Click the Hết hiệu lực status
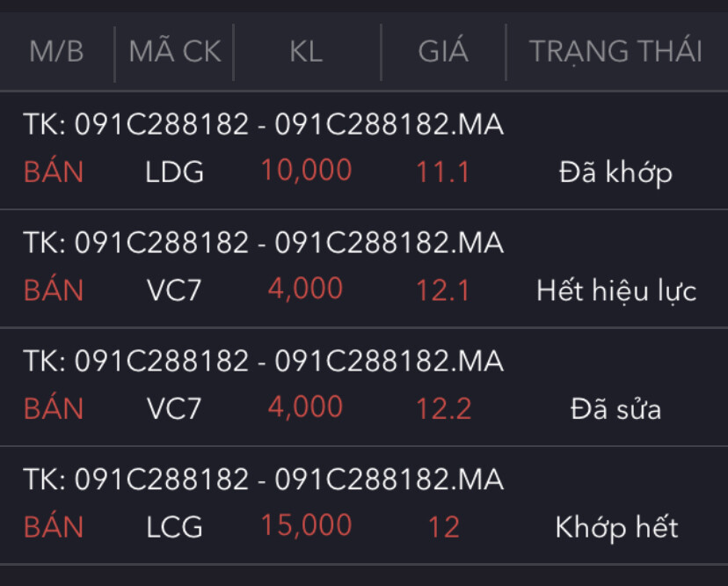This screenshot has width=728, height=586. 615,290
